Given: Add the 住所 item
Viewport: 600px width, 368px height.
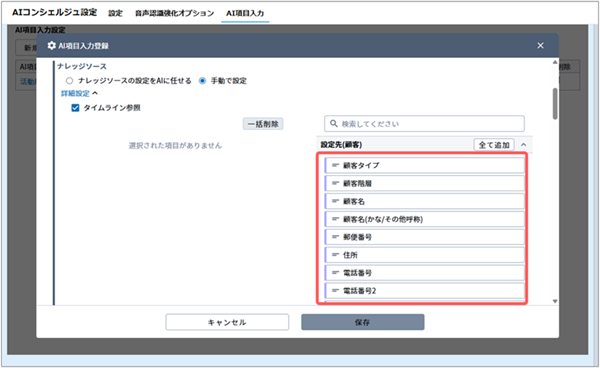Looking at the screenshot, I should [x=424, y=255].
